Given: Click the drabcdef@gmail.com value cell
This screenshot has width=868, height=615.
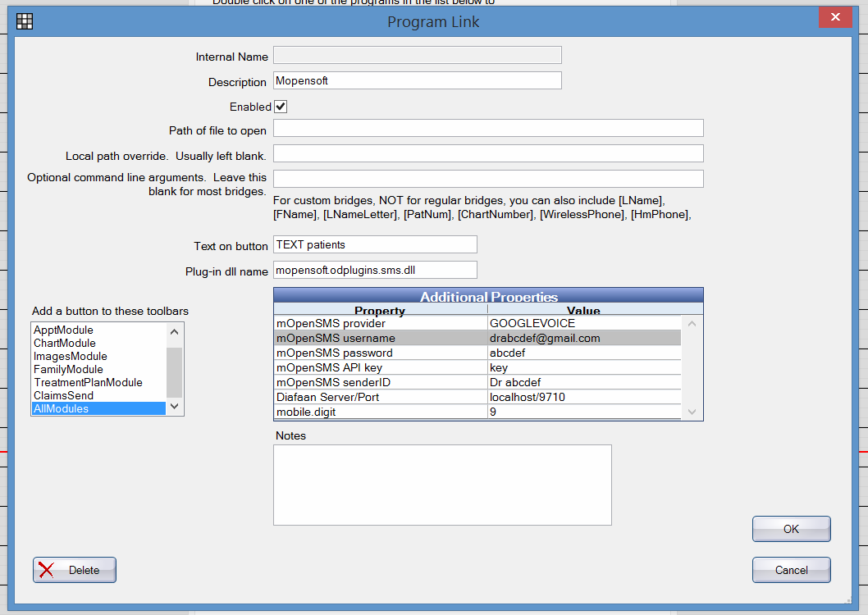Looking at the screenshot, I should pyautogui.click(x=585, y=338).
